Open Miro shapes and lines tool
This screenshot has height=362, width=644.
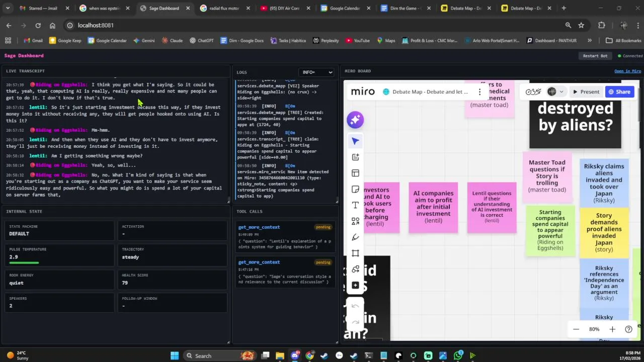(x=355, y=221)
